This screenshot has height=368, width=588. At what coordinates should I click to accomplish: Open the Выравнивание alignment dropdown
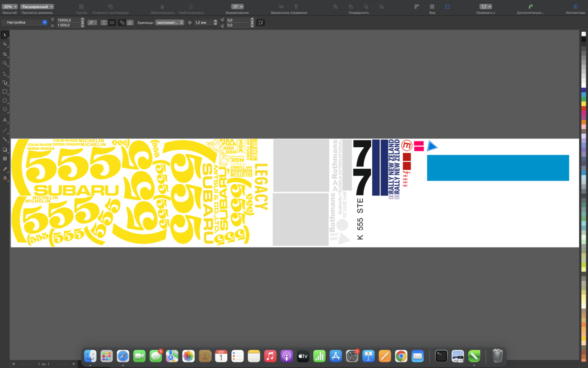(237, 7)
